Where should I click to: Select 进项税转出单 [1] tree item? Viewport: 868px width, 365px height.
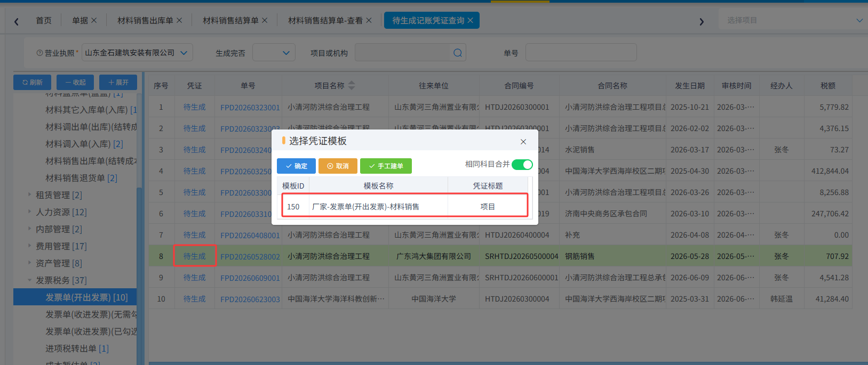point(77,348)
